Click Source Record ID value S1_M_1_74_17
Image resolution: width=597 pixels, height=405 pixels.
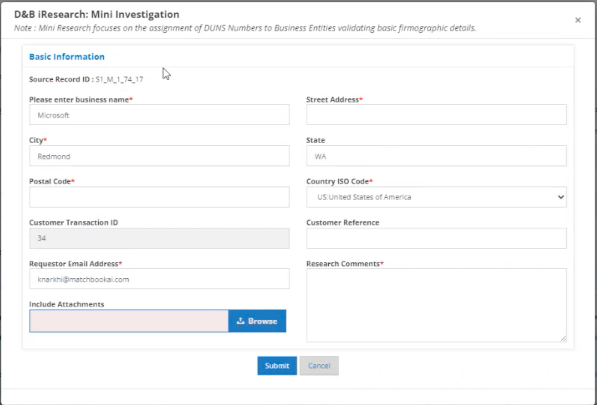(120, 79)
